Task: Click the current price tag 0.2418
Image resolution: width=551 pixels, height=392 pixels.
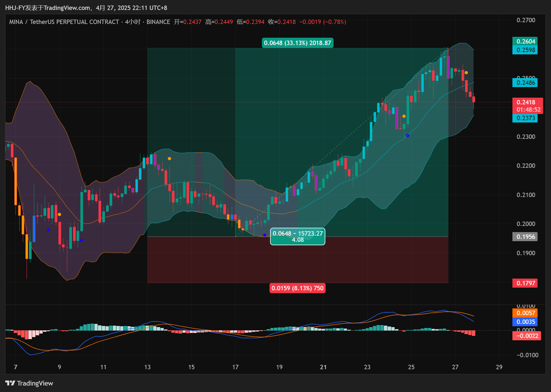Action: point(526,102)
